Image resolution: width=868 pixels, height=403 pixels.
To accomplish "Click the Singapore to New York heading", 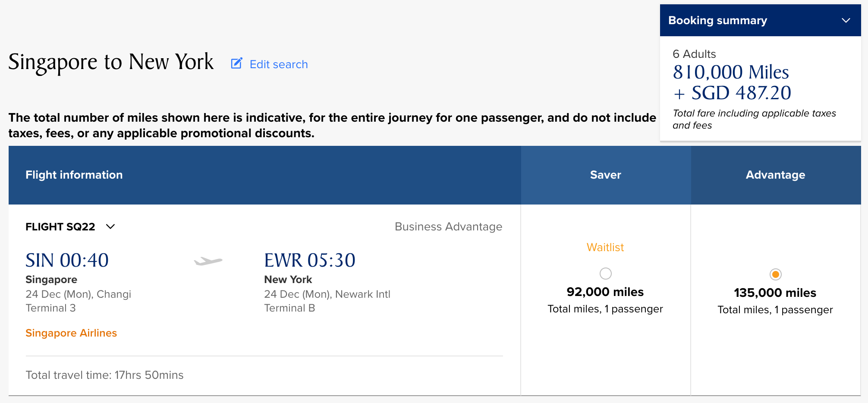I will 111,62.
